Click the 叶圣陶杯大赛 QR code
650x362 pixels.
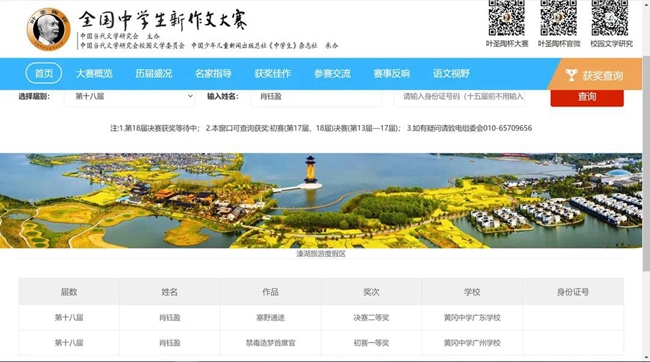[507, 17]
